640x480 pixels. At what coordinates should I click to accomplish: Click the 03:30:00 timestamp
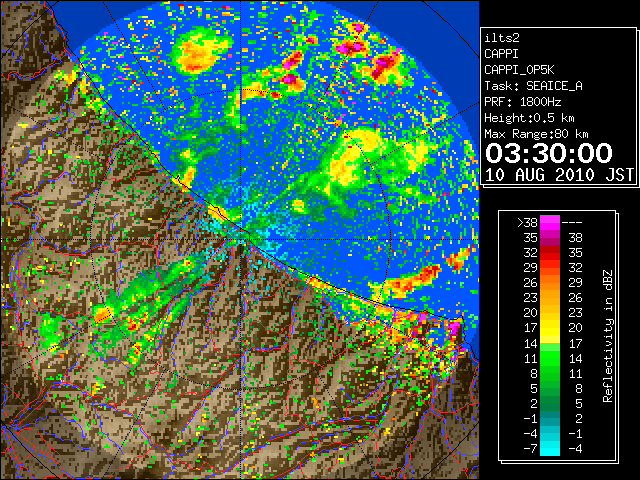[549, 153]
